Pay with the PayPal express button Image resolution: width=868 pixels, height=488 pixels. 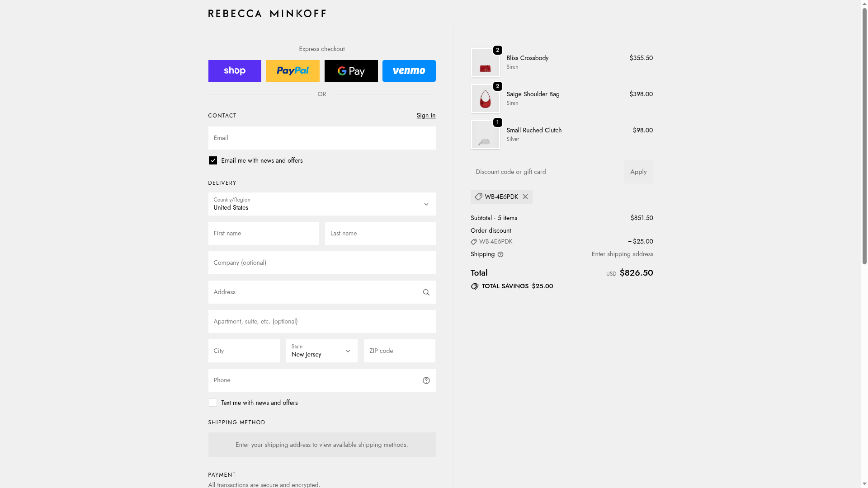click(x=292, y=71)
